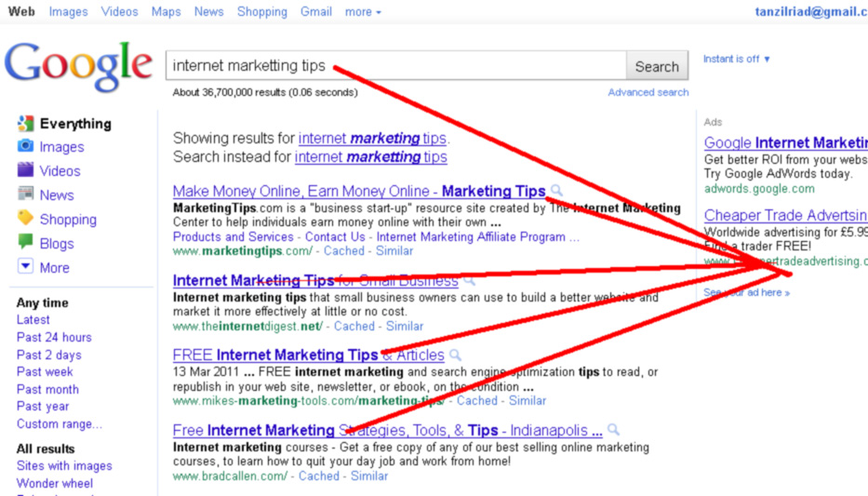Expand 'More' search types in sidebar

54,268
